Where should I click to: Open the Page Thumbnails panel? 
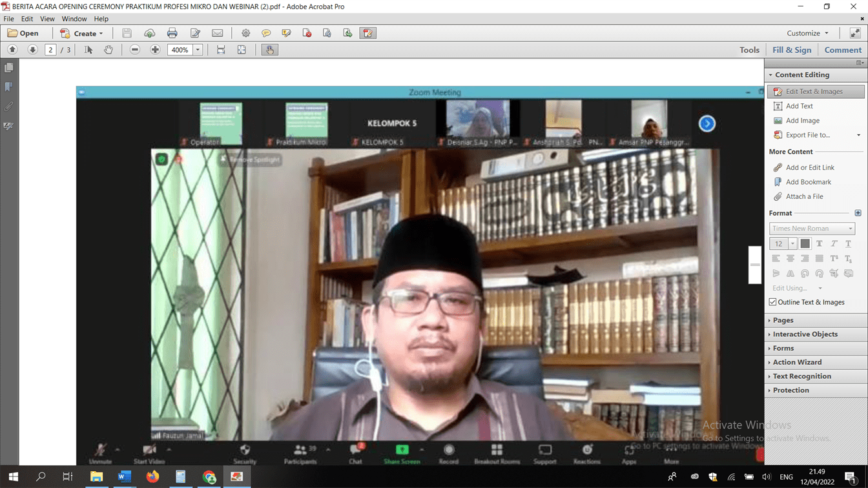[x=9, y=66]
